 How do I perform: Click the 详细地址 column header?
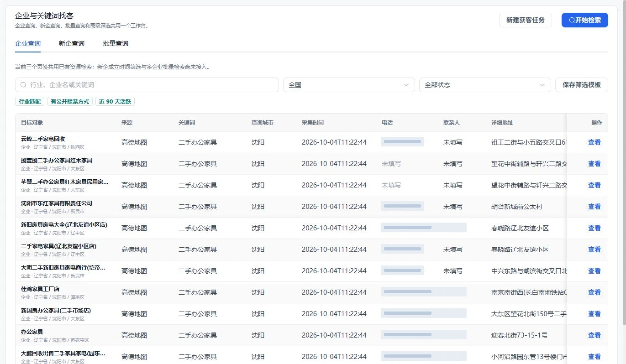click(x=502, y=123)
